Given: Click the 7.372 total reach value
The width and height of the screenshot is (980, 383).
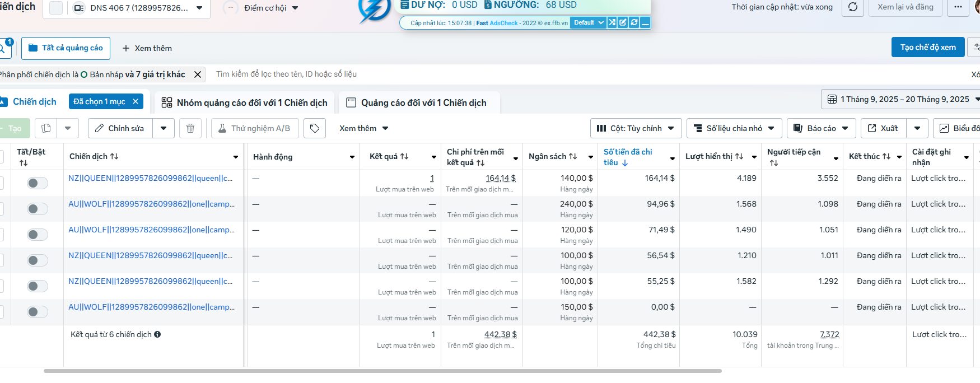Looking at the screenshot, I should coord(829,334).
